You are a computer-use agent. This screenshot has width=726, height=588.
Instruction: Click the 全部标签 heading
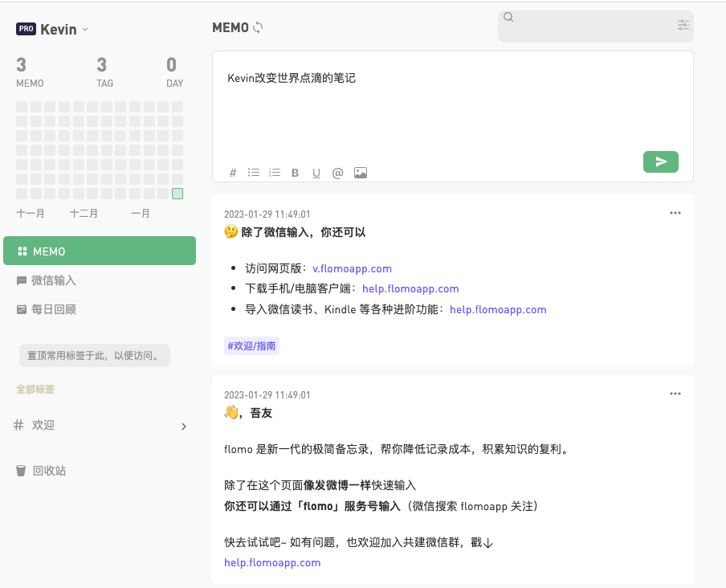[35, 390]
